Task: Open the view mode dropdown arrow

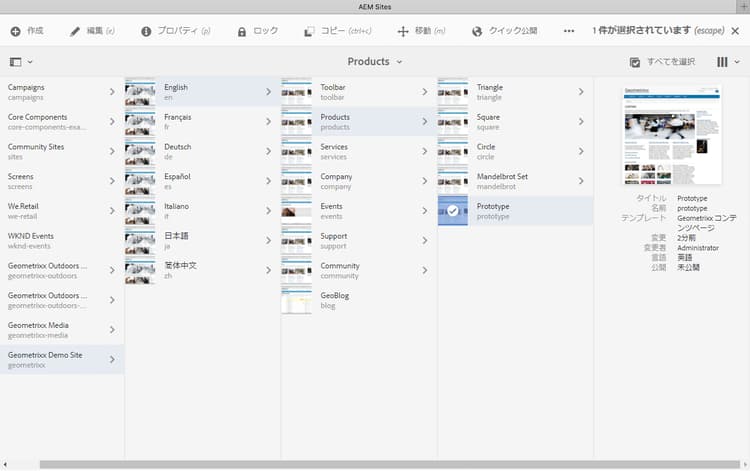Action: coord(737,62)
